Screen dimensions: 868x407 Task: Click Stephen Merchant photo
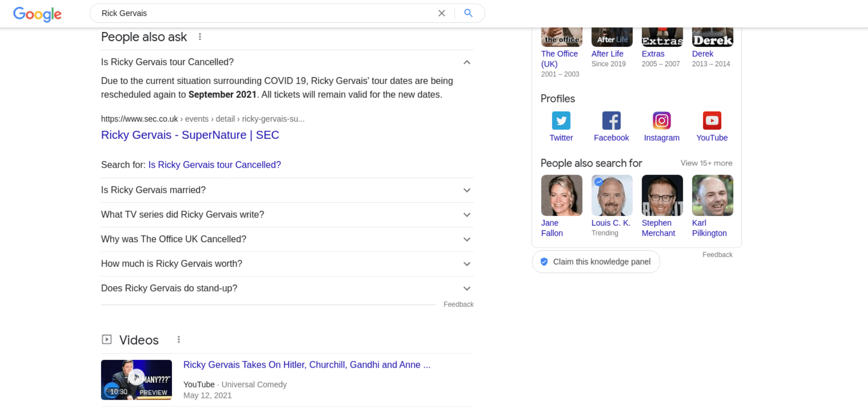(662, 196)
